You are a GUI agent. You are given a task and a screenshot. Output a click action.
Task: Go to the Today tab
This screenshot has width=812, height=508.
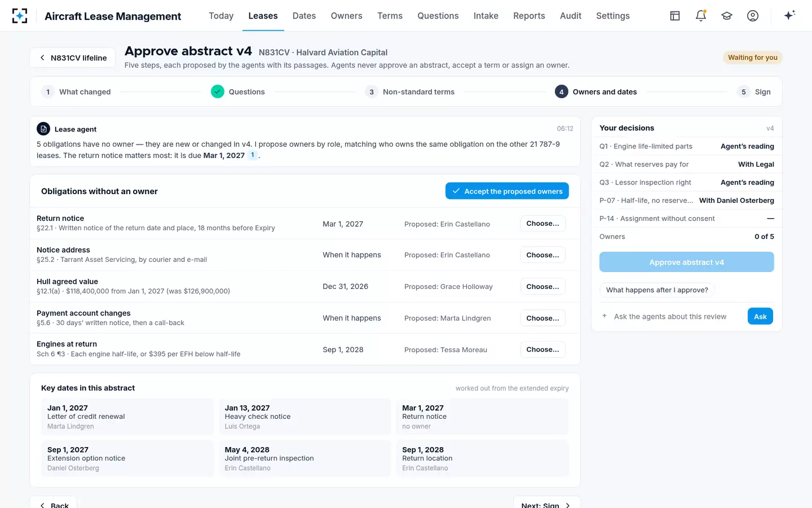point(221,16)
